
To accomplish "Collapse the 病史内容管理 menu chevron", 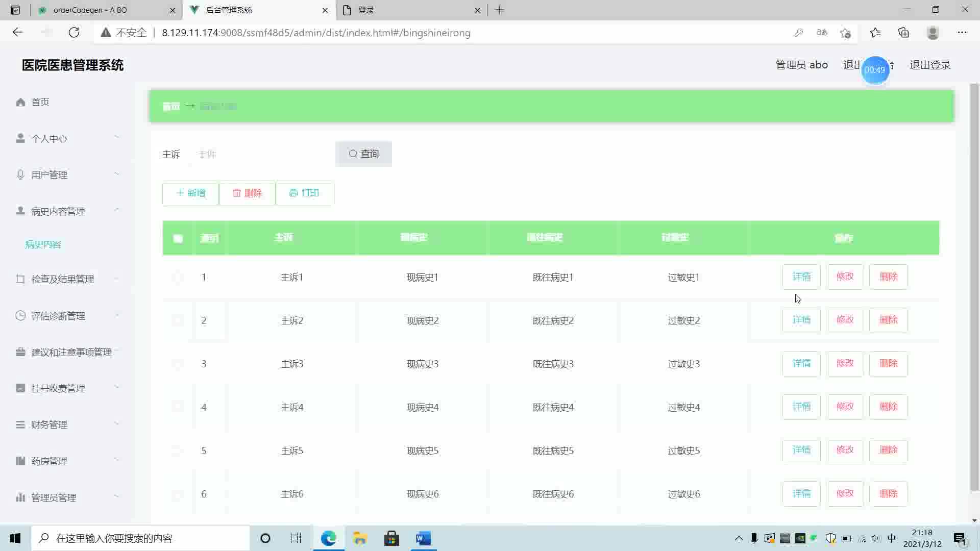I will [x=117, y=210].
